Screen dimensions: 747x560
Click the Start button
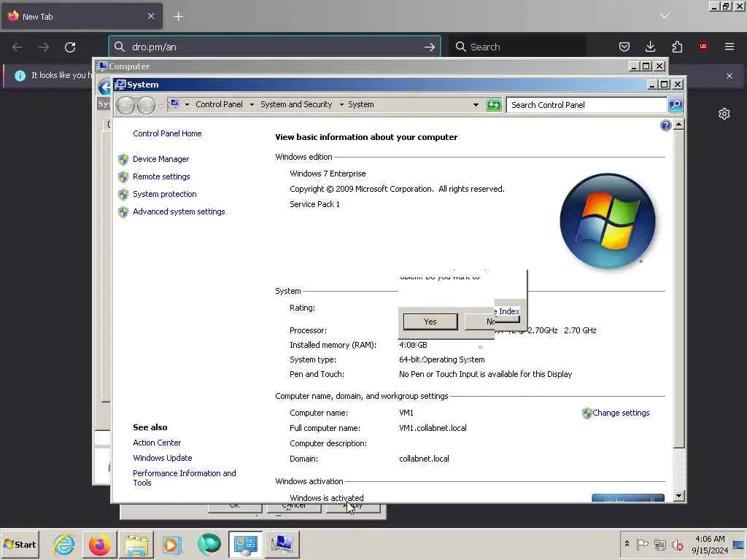[20, 544]
